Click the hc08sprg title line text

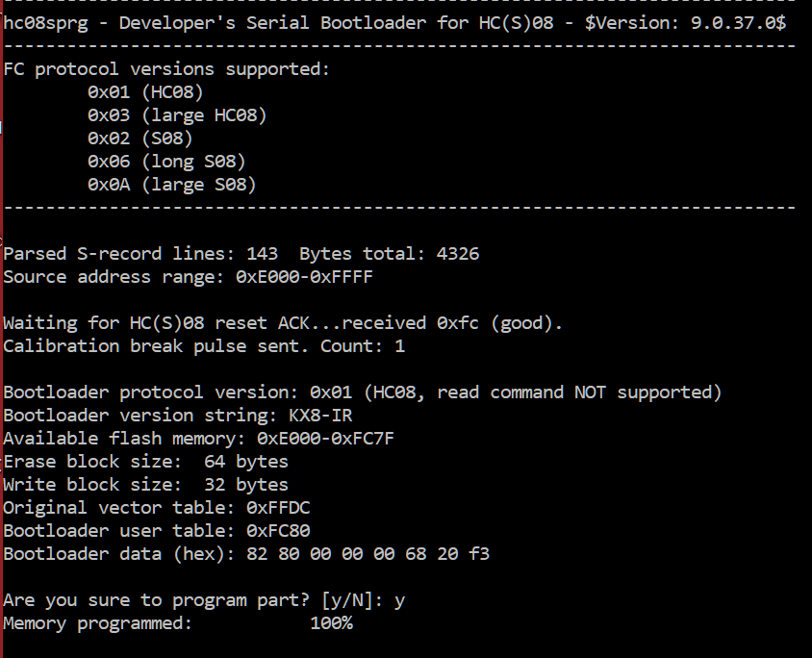click(x=394, y=23)
